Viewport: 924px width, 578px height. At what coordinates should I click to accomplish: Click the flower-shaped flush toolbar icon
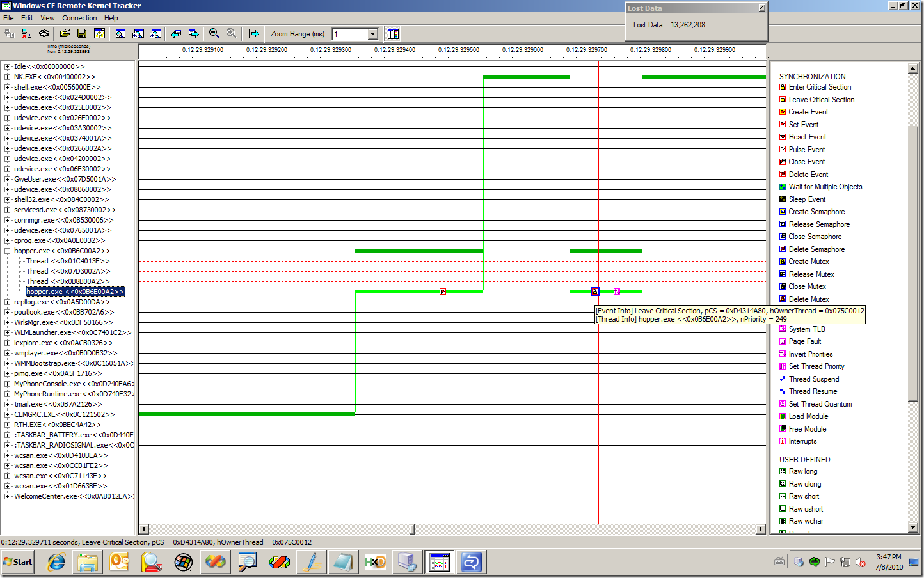tap(44, 33)
